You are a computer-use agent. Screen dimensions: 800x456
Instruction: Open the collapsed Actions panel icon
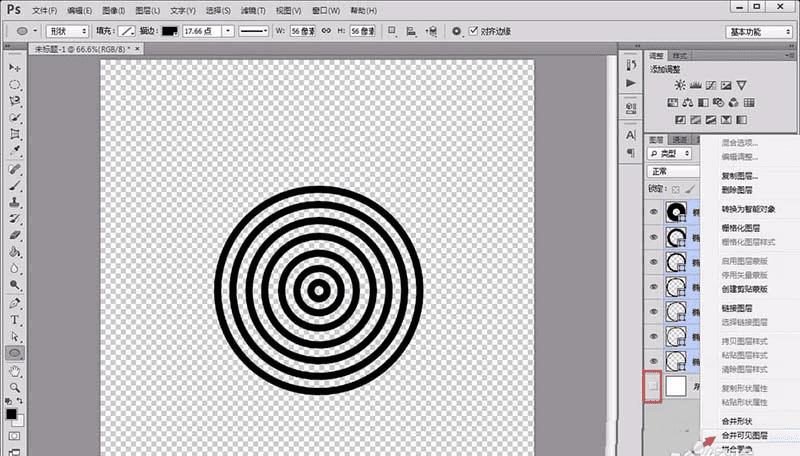coord(631,83)
